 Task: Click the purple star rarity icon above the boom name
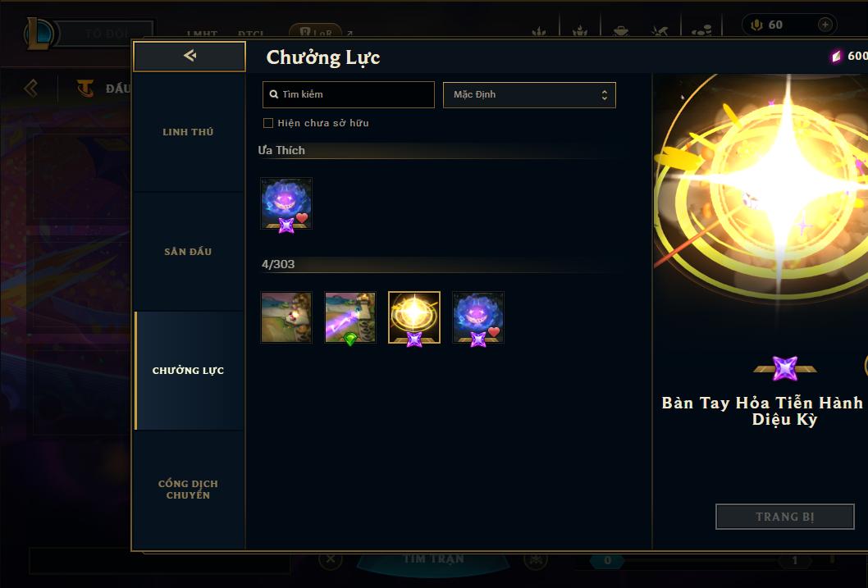point(784,368)
